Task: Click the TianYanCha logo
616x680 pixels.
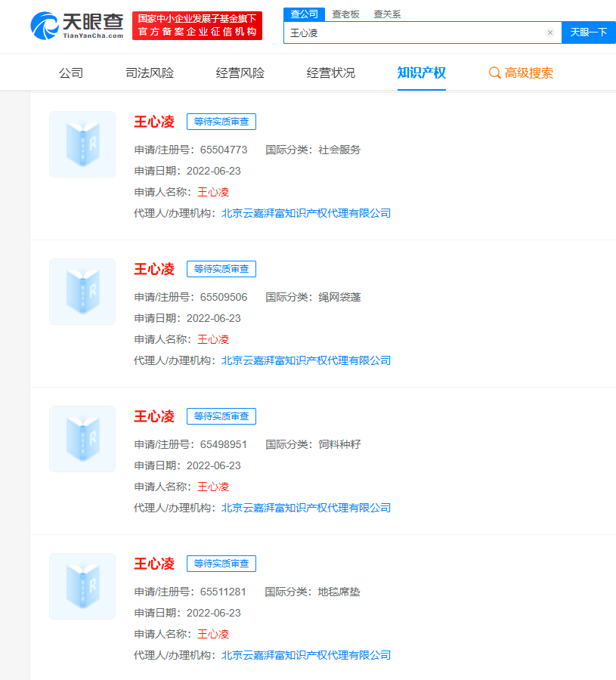Action: point(77,26)
